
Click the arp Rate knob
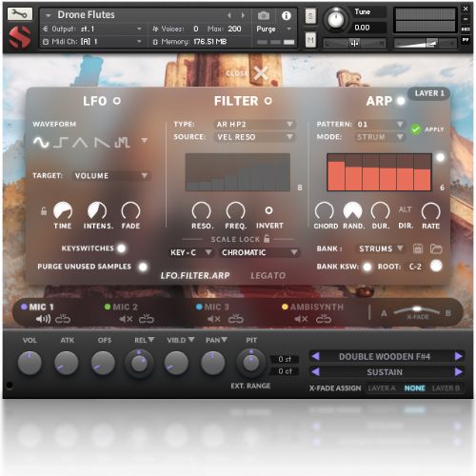pyautogui.click(x=430, y=210)
